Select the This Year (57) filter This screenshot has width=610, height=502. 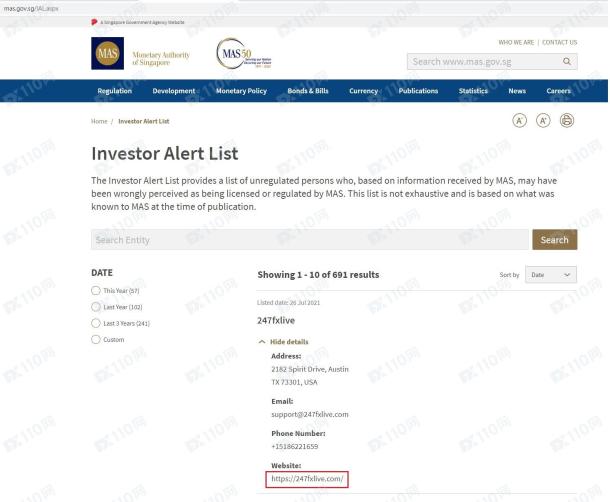click(x=96, y=290)
